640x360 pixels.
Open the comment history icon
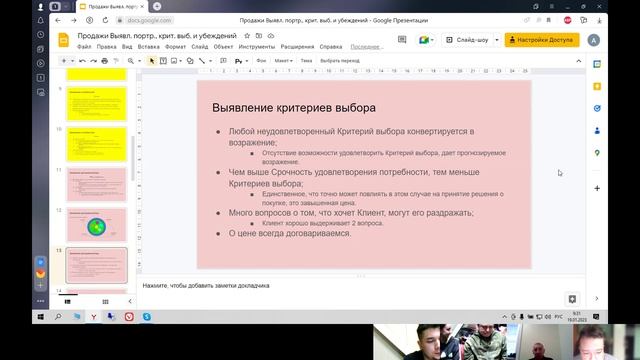pyautogui.click(x=402, y=40)
